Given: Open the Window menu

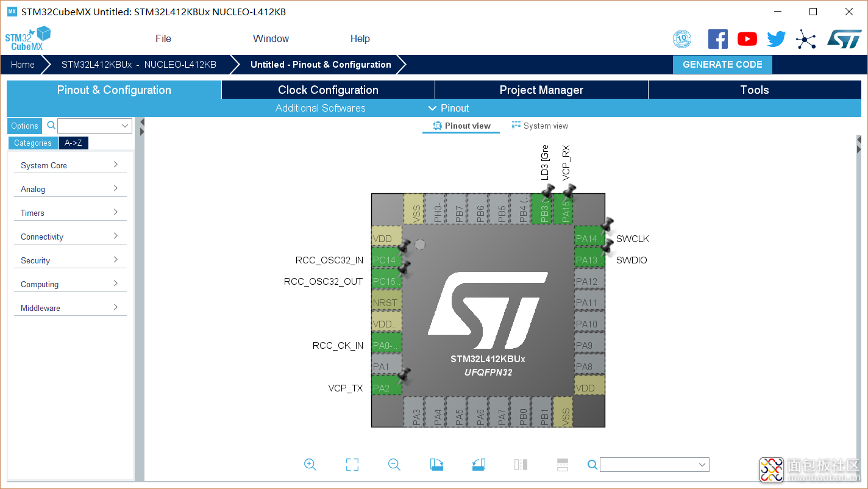Looking at the screenshot, I should (x=271, y=38).
